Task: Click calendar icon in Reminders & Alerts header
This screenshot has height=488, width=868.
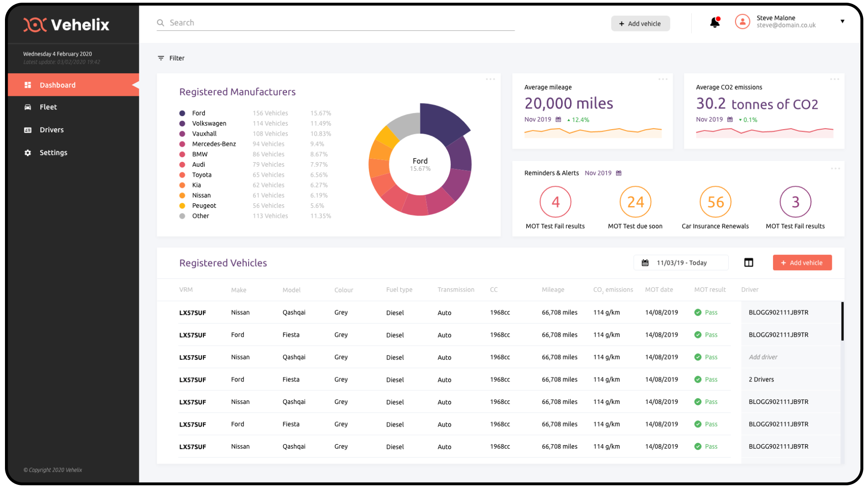Action: tap(619, 173)
